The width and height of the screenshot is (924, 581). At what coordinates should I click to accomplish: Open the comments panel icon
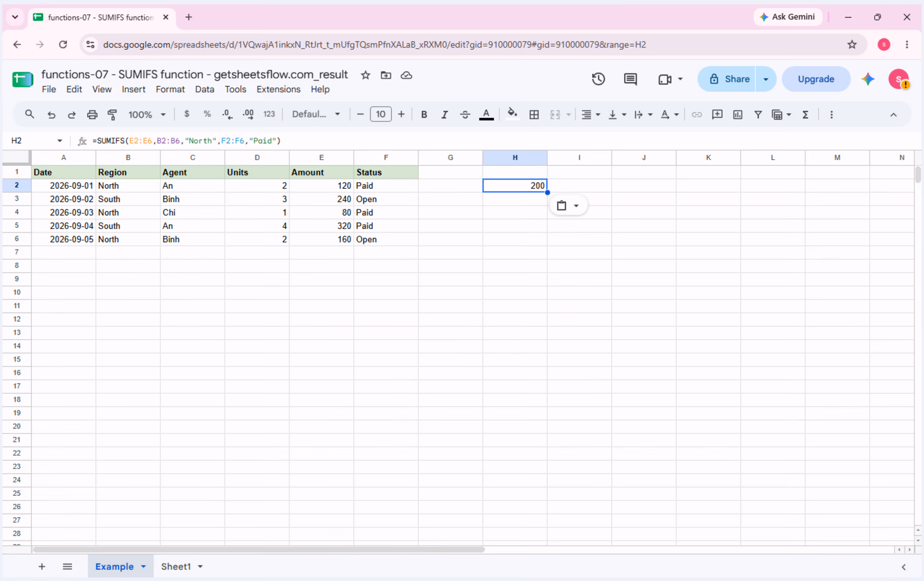(630, 79)
